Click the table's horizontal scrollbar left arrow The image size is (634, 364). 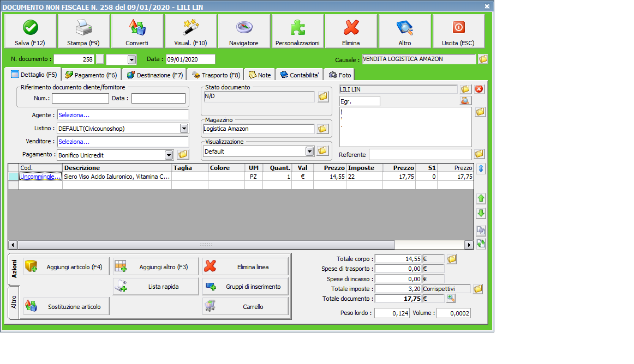tap(13, 245)
